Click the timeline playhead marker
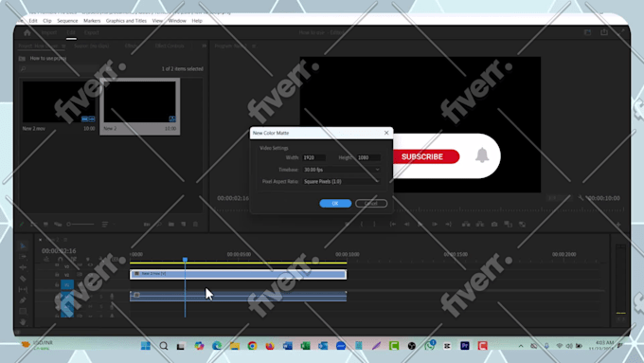Screen dimensions: 644x363 [x=186, y=260]
